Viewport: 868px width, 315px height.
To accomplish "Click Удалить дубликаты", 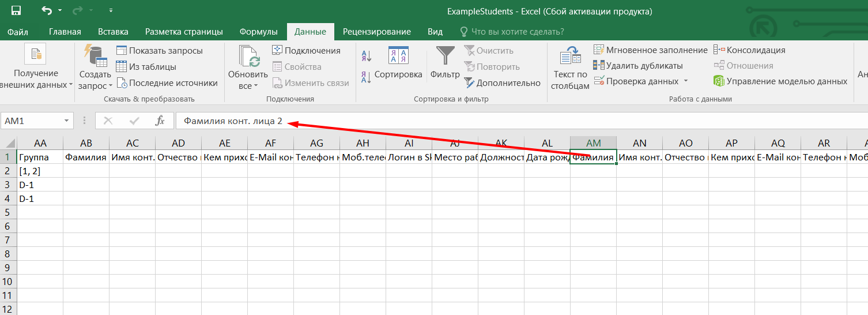I will pos(638,66).
